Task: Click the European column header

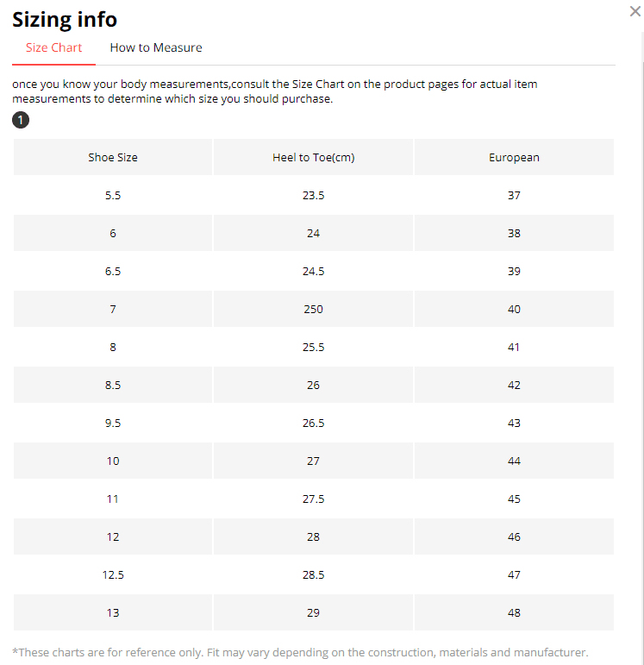Action: click(x=514, y=158)
